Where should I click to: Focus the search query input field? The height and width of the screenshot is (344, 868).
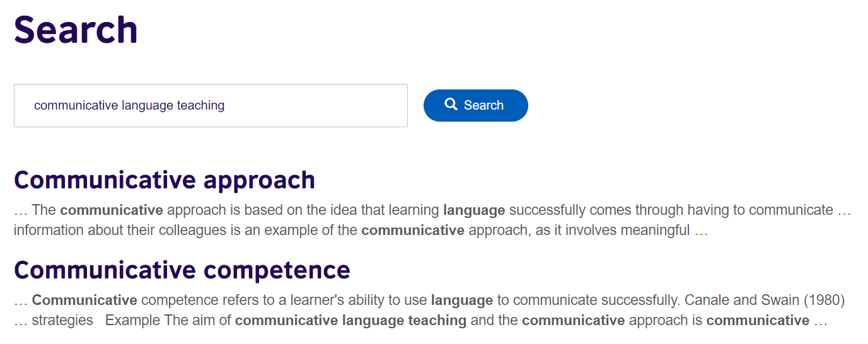coord(211,105)
